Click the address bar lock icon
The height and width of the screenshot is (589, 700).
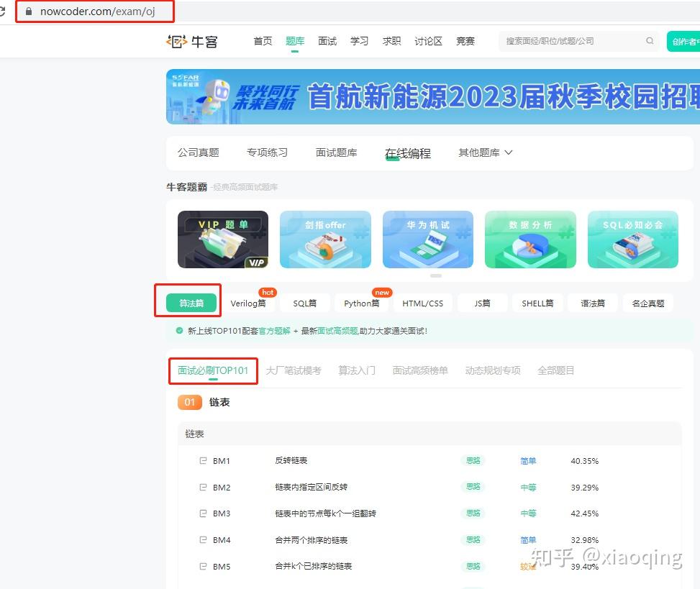point(29,12)
